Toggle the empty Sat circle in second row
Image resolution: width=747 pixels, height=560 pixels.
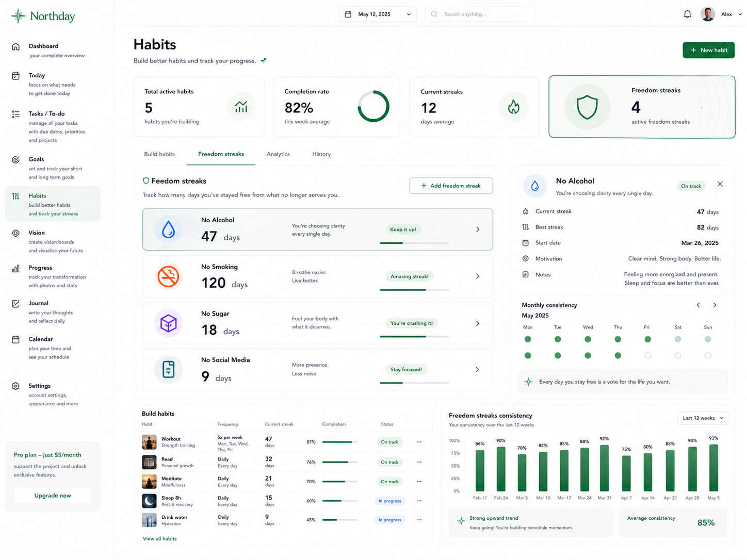click(678, 356)
